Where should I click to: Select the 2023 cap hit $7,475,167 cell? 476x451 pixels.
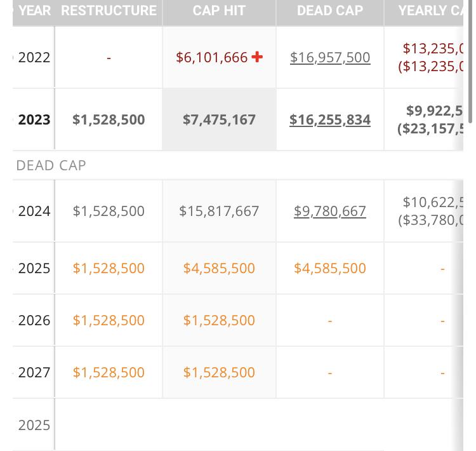click(x=219, y=119)
